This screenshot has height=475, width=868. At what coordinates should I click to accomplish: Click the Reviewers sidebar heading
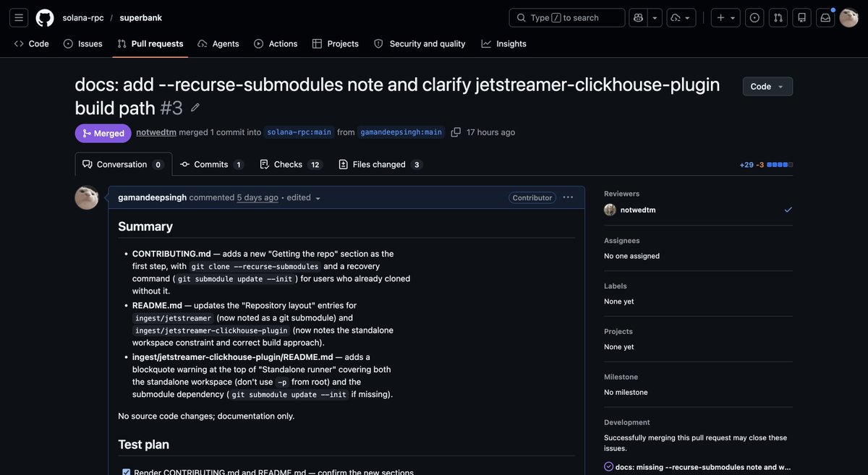pyautogui.click(x=621, y=194)
